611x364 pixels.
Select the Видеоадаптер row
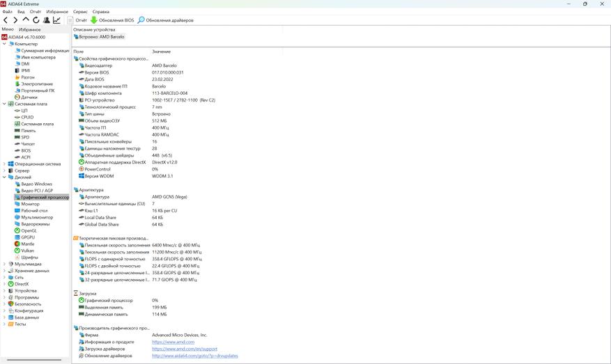pos(127,65)
